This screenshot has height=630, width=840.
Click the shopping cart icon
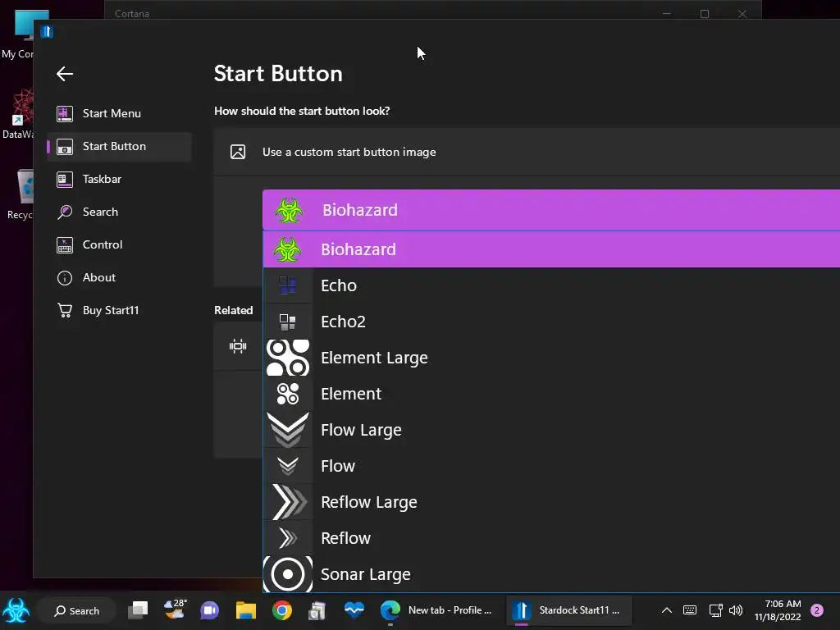tap(65, 310)
